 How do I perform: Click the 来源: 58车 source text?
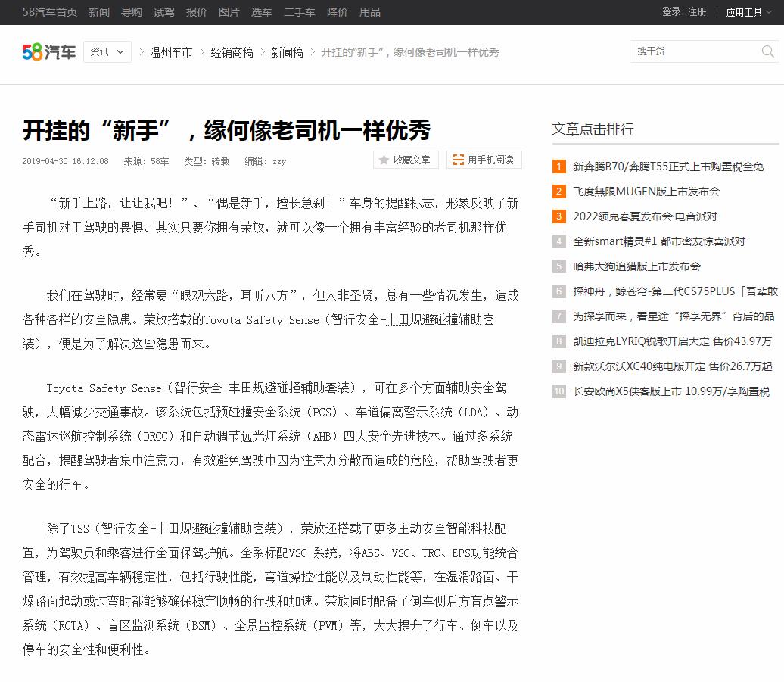click(146, 161)
